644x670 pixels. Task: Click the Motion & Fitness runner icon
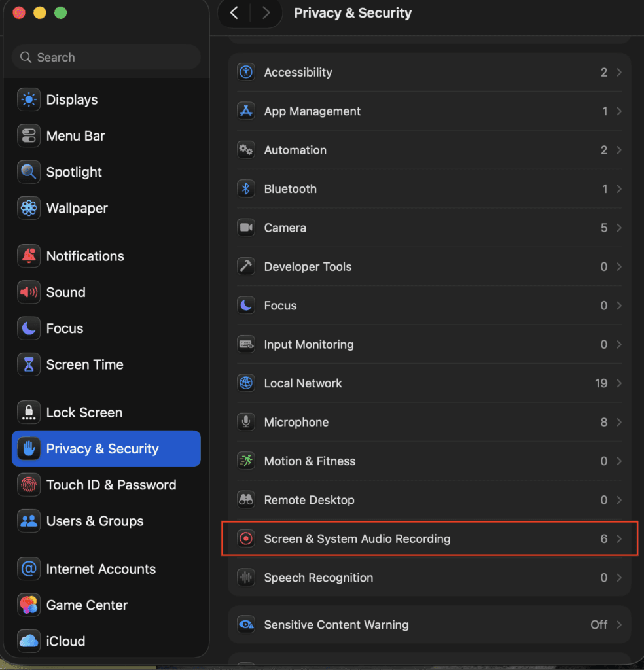tap(246, 461)
